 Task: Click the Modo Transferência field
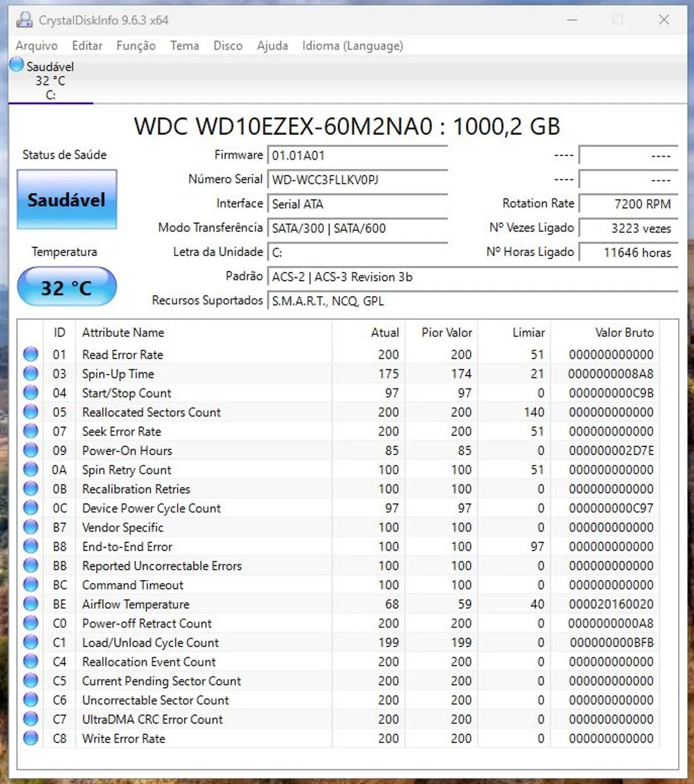[358, 228]
